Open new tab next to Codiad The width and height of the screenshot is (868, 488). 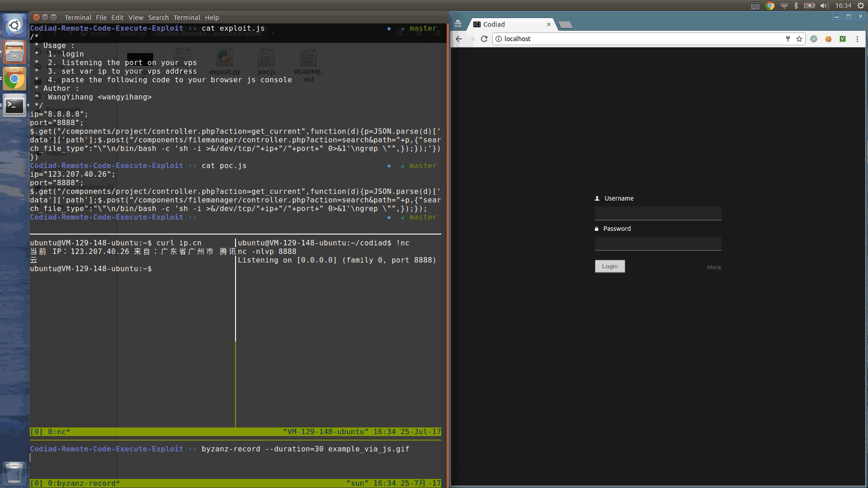point(566,25)
